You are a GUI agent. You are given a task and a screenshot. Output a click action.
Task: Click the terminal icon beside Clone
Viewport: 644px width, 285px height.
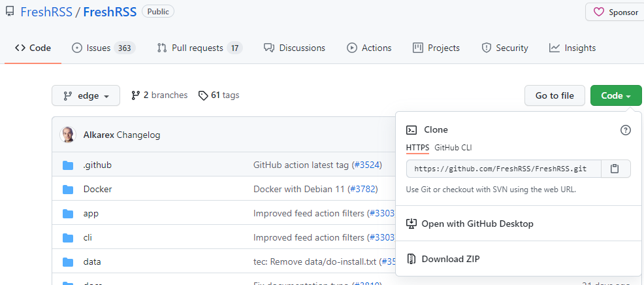click(x=411, y=130)
